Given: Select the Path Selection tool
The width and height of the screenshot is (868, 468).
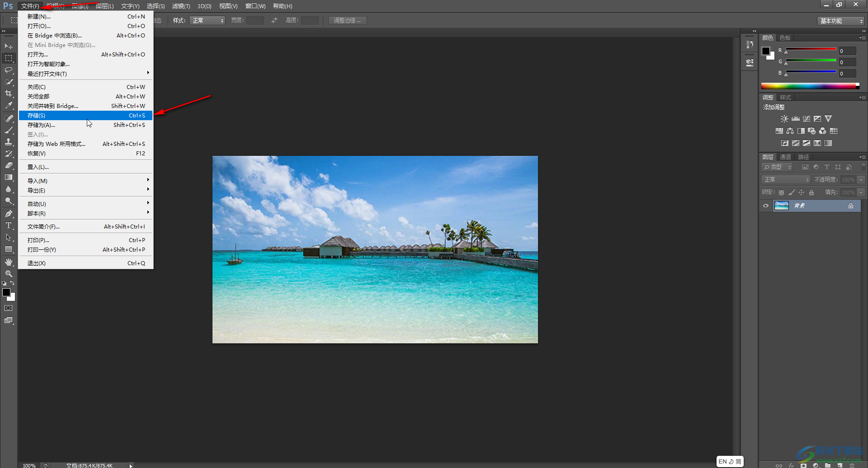Looking at the screenshot, I should pyautogui.click(x=9, y=237).
